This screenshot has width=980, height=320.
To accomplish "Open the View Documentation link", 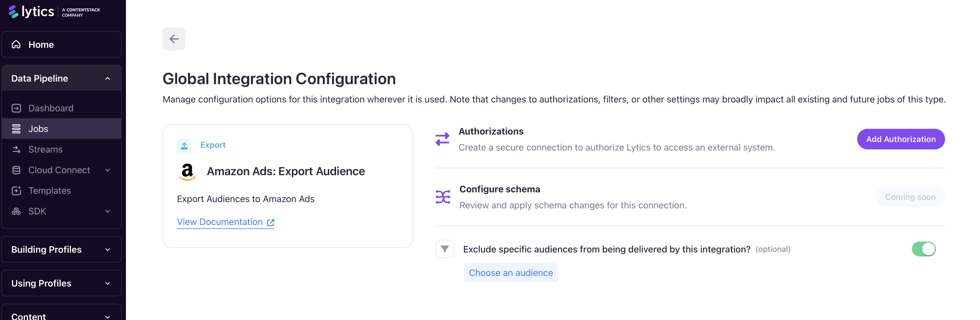I will (x=226, y=222).
